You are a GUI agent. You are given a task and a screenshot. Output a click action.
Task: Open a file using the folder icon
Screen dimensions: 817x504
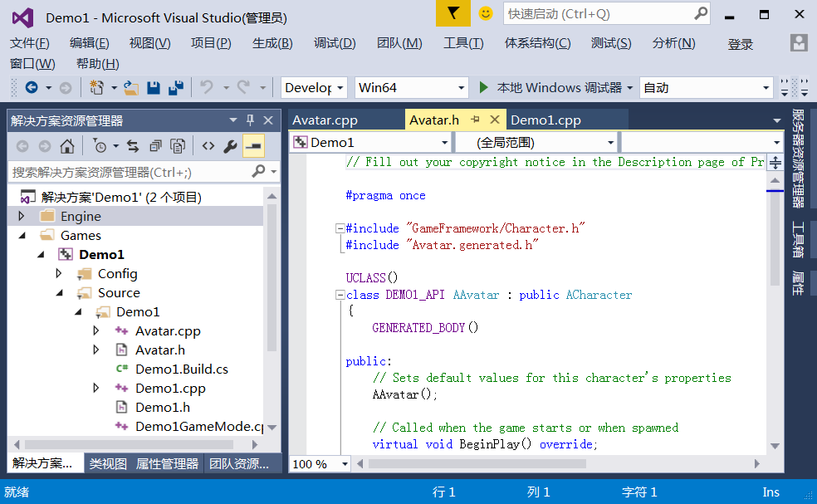tap(131, 87)
